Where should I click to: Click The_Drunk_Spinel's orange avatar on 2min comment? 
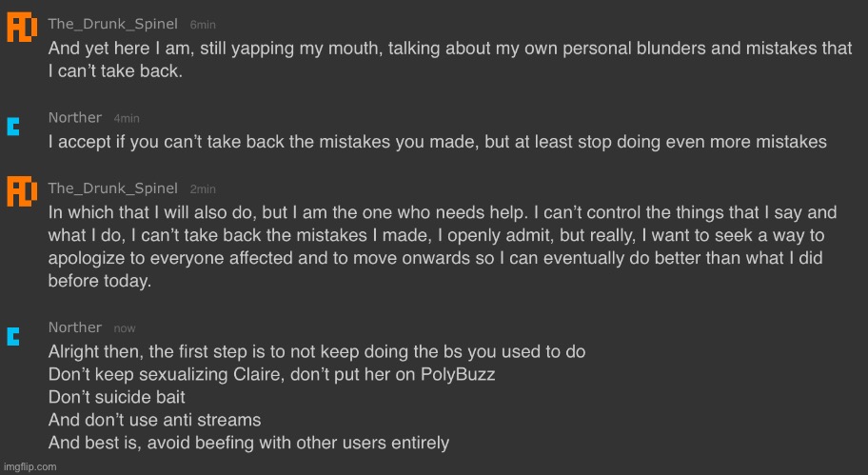tap(22, 191)
